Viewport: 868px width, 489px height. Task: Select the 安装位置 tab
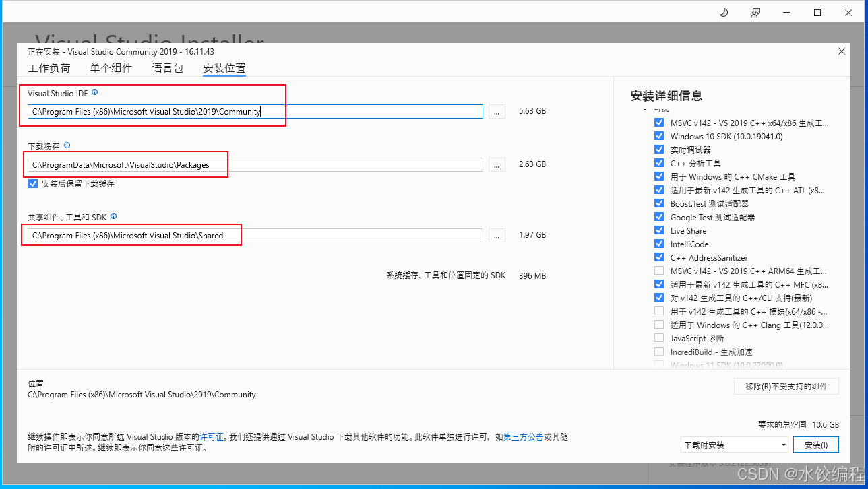[x=224, y=68]
